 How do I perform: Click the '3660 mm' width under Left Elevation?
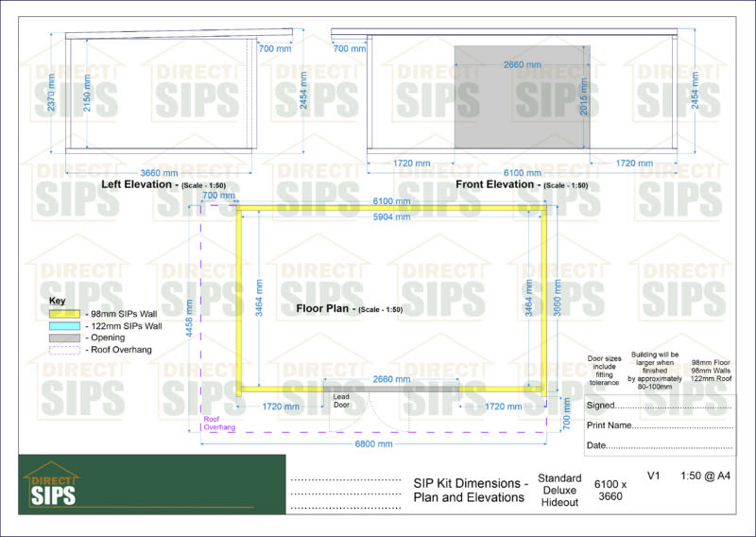(x=159, y=173)
